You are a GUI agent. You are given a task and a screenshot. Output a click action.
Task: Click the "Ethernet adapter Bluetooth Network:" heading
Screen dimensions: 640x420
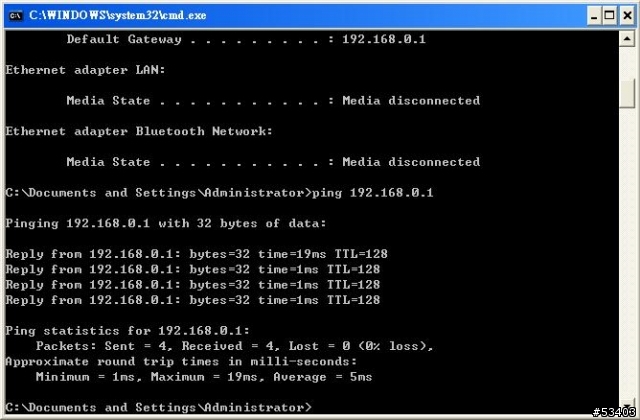pyautogui.click(x=139, y=131)
